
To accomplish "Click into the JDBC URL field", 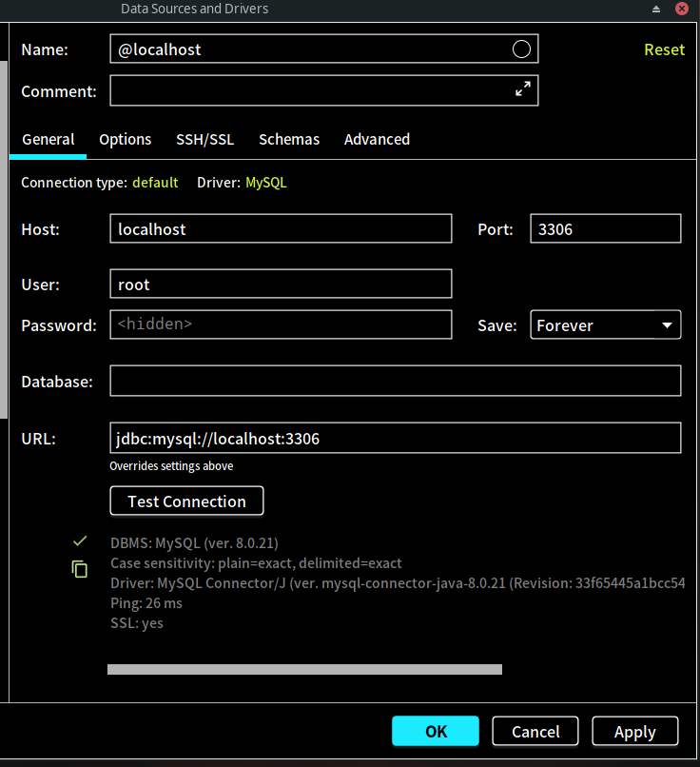I will (x=395, y=438).
